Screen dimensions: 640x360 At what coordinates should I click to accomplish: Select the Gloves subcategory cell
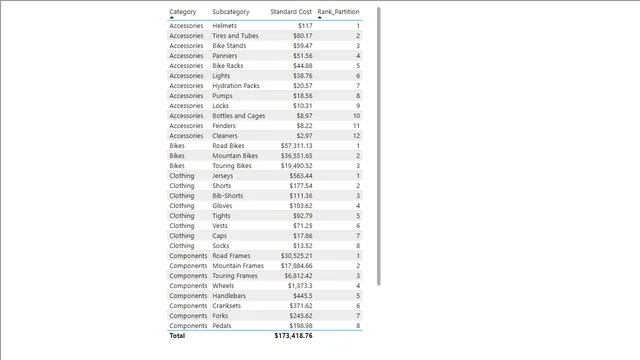(x=222, y=206)
